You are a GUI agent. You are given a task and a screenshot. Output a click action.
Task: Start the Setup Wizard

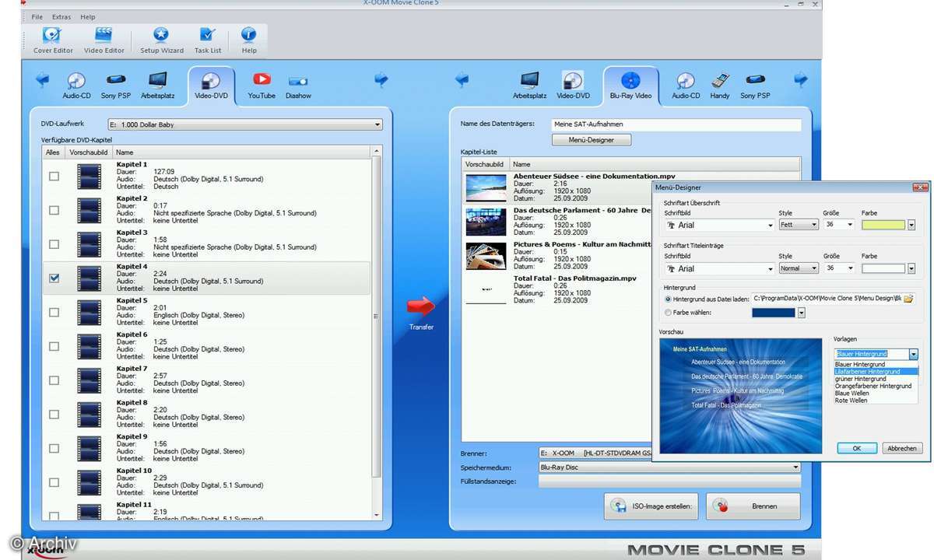(x=161, y=40)
